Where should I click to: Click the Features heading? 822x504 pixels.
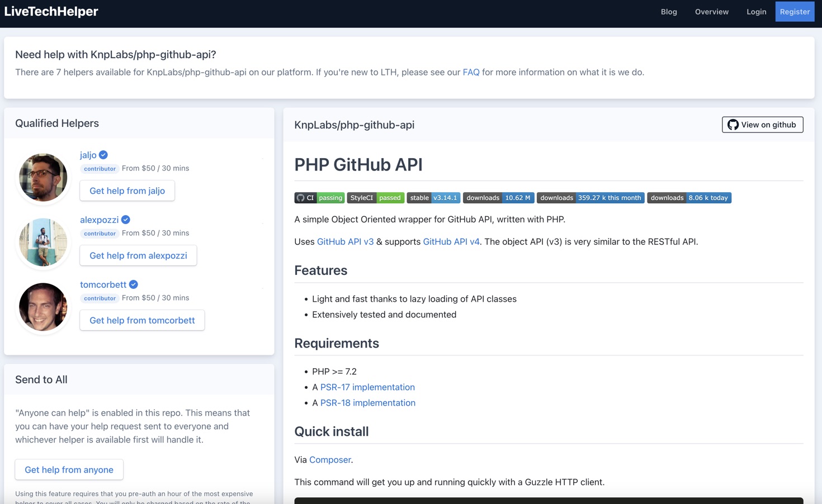point(321,270)
